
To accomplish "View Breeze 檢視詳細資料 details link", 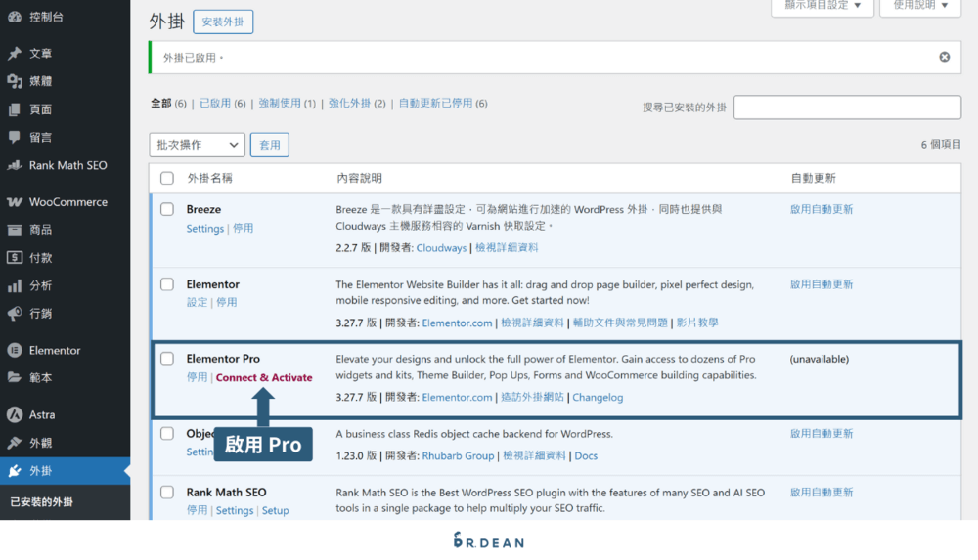I will tap(507, 247).
